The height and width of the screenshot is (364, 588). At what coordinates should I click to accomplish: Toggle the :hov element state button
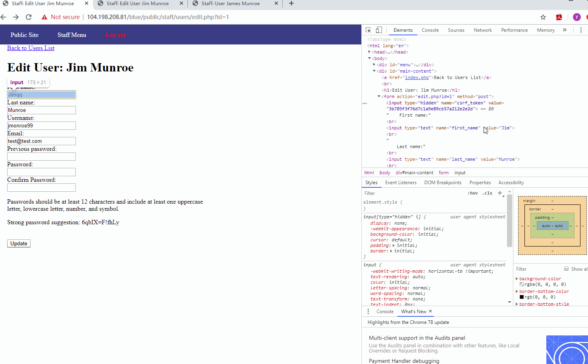(x=473, y=193)
